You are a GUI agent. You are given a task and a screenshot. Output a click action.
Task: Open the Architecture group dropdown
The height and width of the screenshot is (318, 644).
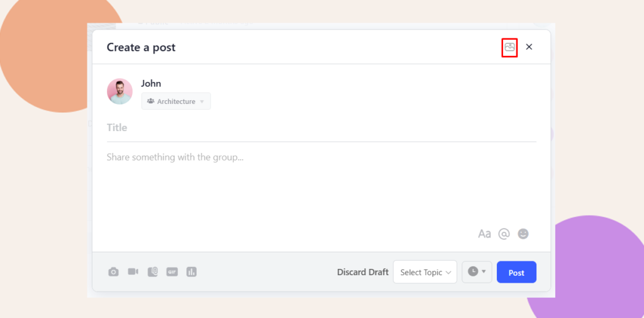pos(176,101)
